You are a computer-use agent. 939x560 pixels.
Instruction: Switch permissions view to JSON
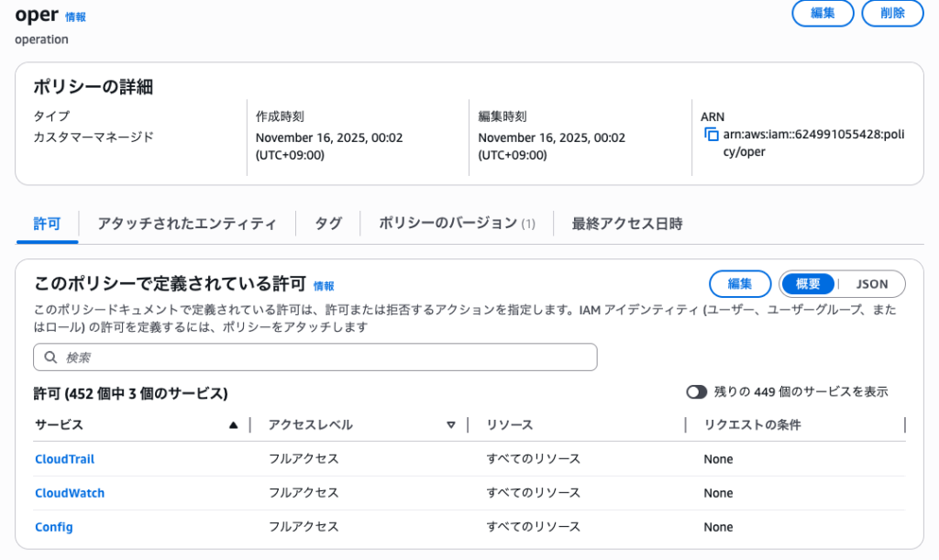872,284
